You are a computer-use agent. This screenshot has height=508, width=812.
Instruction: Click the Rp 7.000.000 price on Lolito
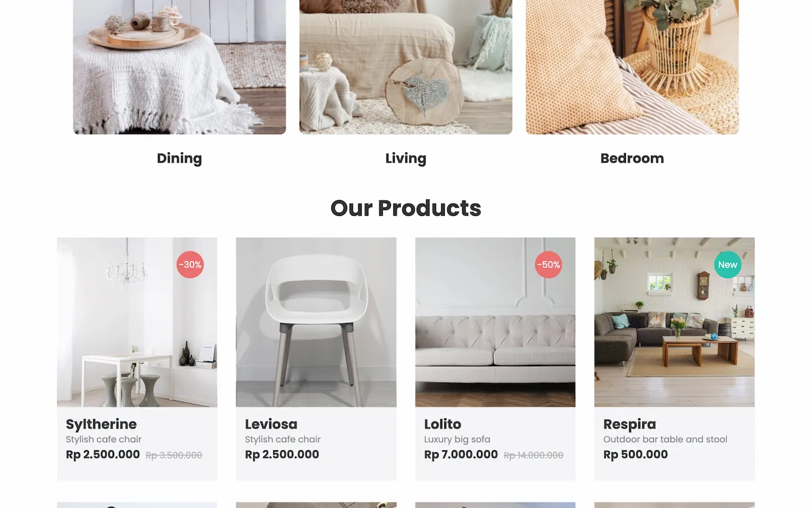point(461,455)
